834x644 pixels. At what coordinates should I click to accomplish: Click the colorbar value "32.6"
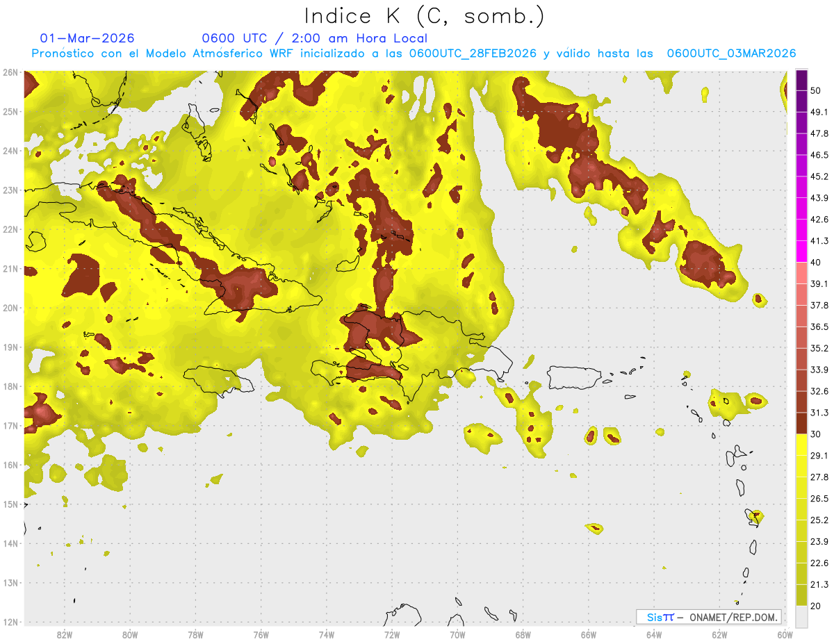pyautogui.click(x=819, y=391)
